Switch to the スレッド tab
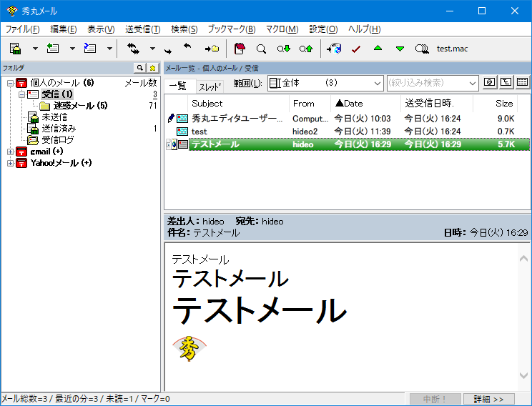Screen dimensions: 532x406 pos(210,86)
